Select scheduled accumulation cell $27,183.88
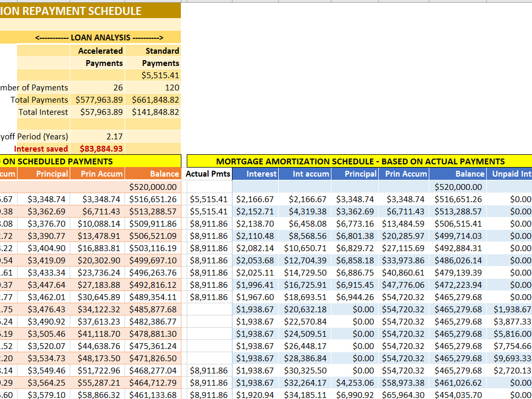 (98, 285)
